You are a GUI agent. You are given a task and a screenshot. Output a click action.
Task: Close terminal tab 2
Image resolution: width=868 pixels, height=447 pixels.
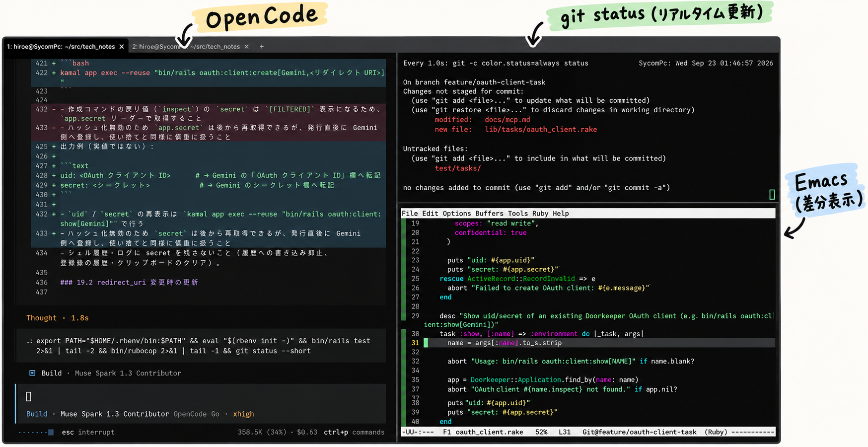[x=247, y=47]
